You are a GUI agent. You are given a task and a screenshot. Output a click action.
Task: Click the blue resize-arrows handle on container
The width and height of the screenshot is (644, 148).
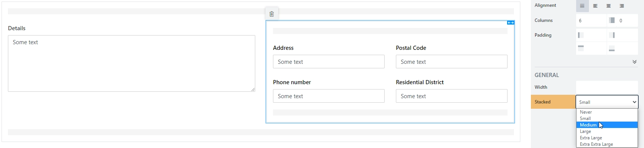coord(511,23)
